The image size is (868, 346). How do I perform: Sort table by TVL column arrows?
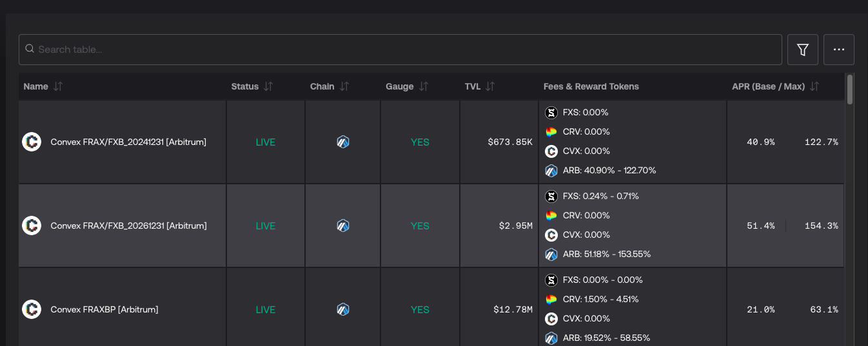point(490,86)
